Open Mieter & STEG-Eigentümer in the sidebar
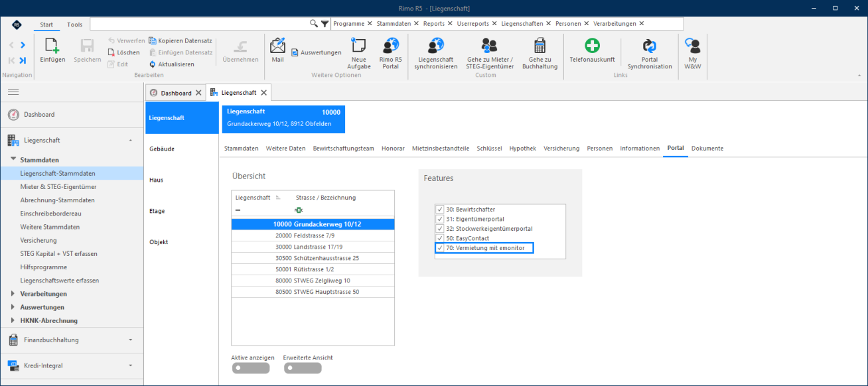The height and width of the screenshot is (386, 868). (58, 187)
